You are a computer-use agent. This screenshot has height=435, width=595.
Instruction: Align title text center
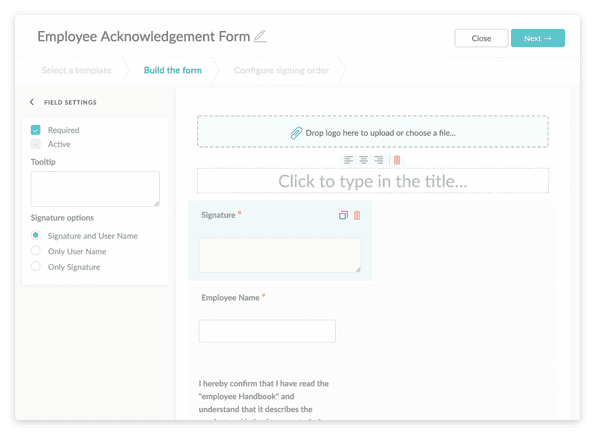pos(364,160)
